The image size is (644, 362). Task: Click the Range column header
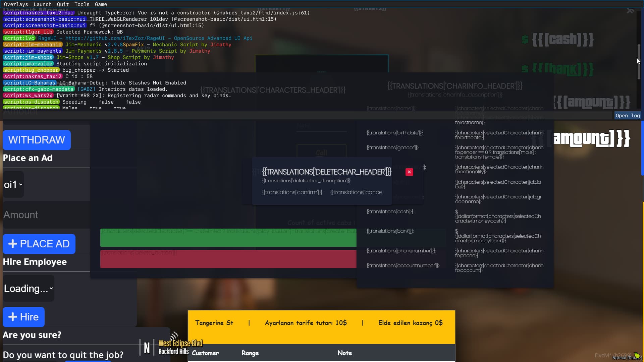[x=250, y=353]
